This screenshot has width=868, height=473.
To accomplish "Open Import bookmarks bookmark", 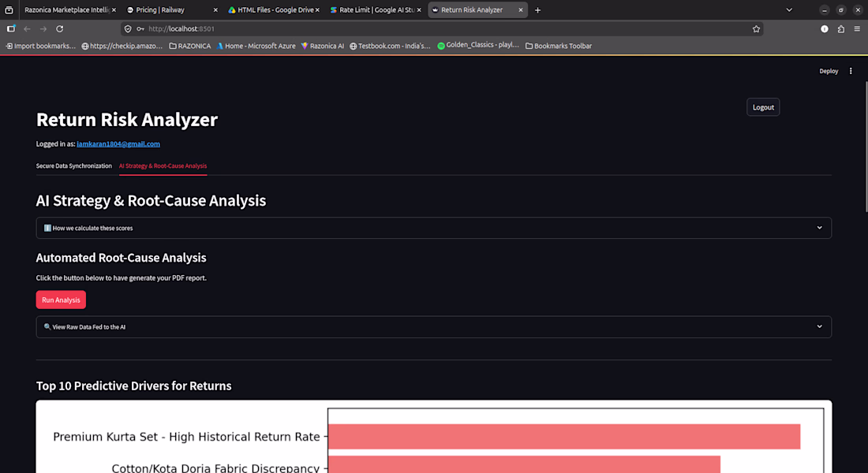I will (40, 46).
